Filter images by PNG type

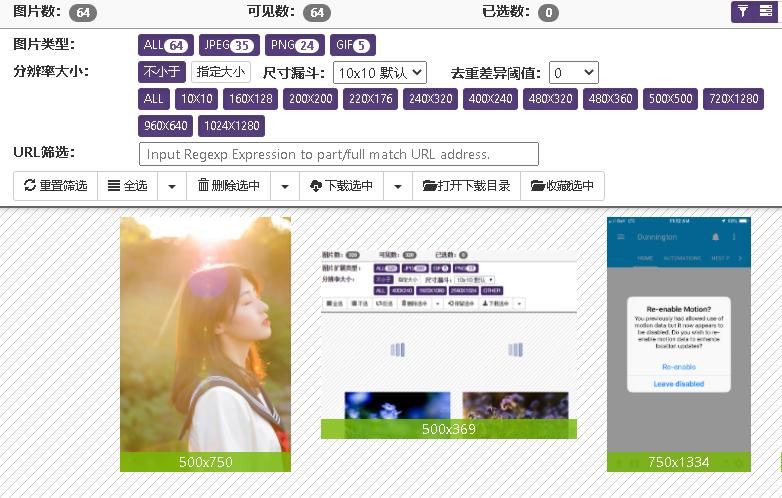[295, 45]
